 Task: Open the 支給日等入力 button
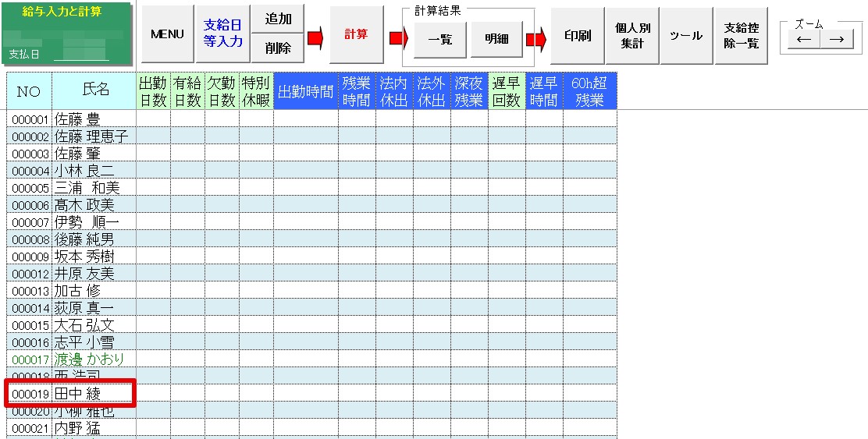coord(223,34)
